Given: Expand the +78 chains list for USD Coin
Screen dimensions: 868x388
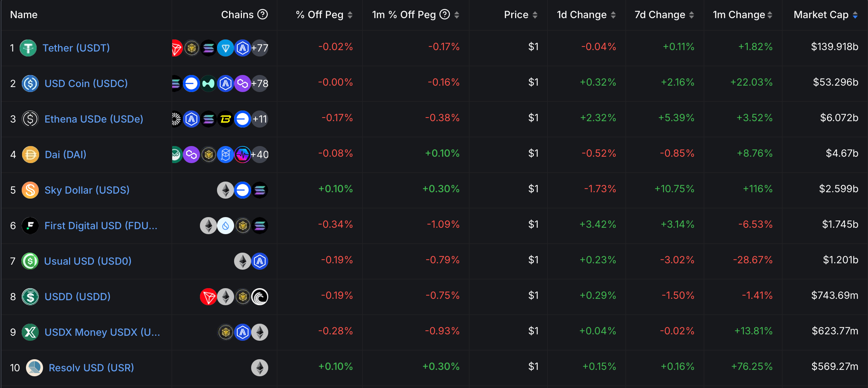Looking at the screenshot, I should coord(259,83).
